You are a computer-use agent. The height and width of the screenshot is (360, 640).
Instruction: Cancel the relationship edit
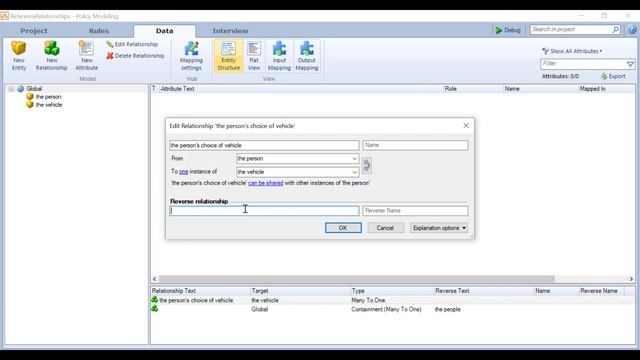pyautogui.click(x=385, y=228)
